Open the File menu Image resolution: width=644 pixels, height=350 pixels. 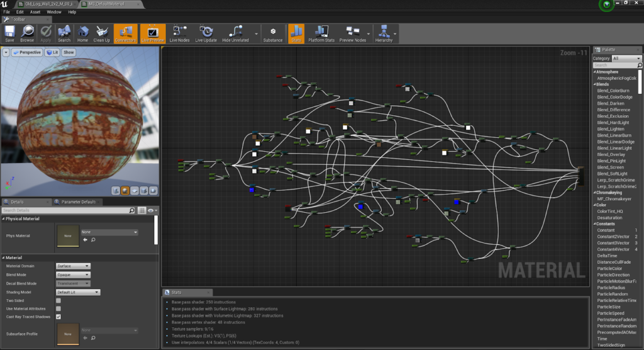pyautogui.click(x=6, y=12)
